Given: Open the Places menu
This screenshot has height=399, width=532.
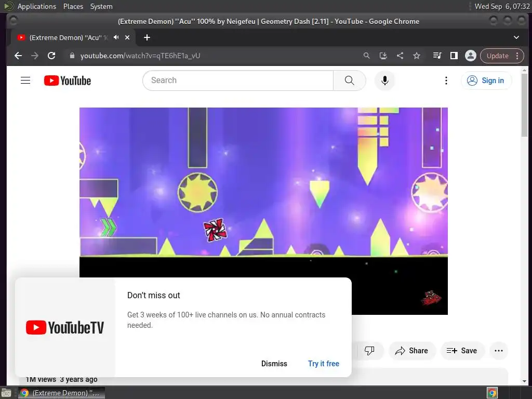Looking at the screenshot, I should pyautogui.click(x=73, y=6).
